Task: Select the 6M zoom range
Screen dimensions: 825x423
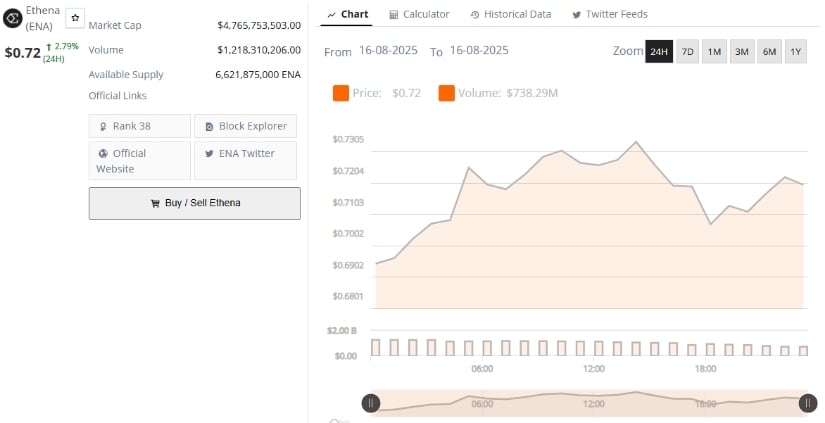Action: click(x=769, y=52)
